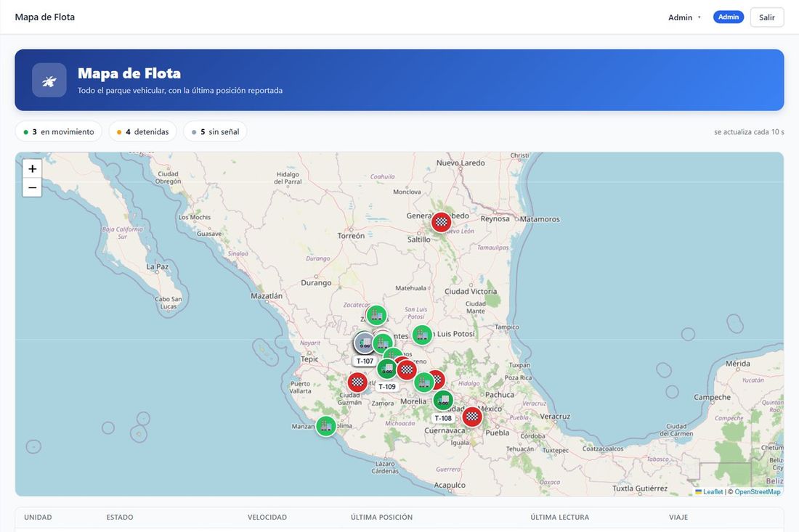Click the ESTADO column header

(x=120, y=517)
